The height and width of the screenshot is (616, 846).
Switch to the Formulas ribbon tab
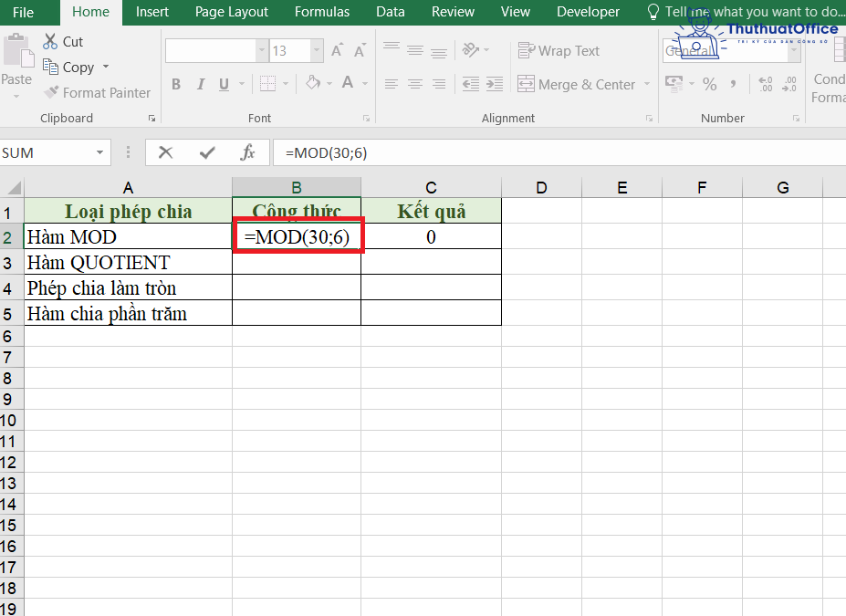pos(321,12)
